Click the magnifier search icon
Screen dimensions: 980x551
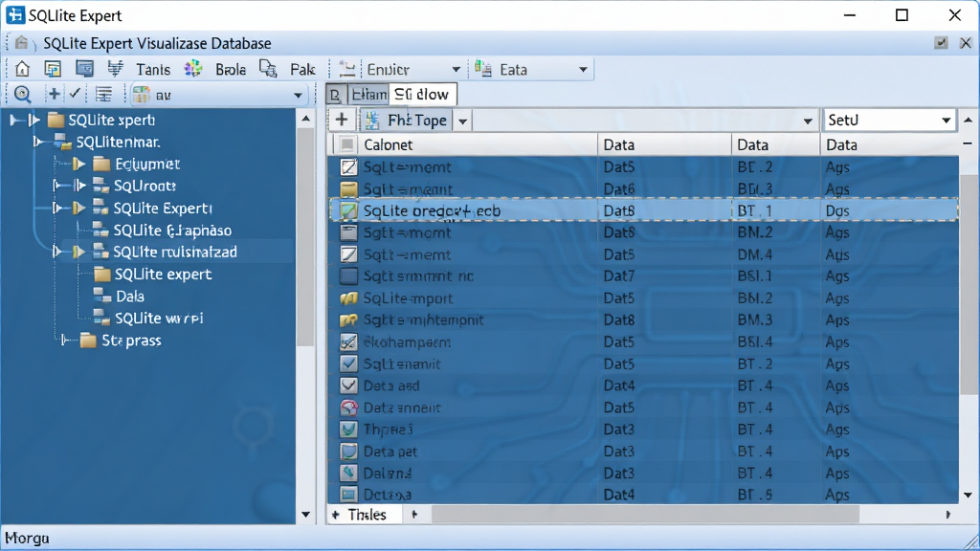coord(23,95)
